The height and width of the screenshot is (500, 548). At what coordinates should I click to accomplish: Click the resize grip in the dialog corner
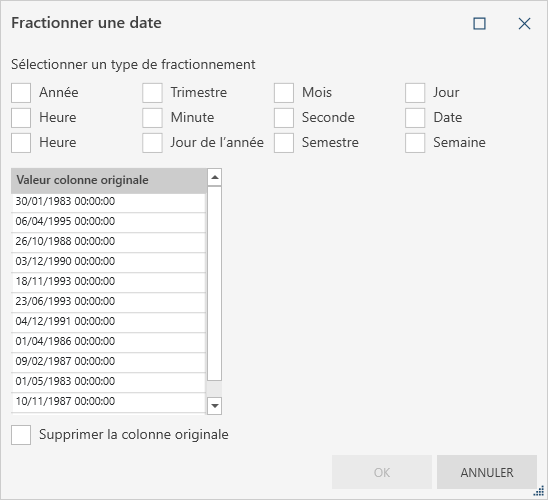click(x=539, y=491)
